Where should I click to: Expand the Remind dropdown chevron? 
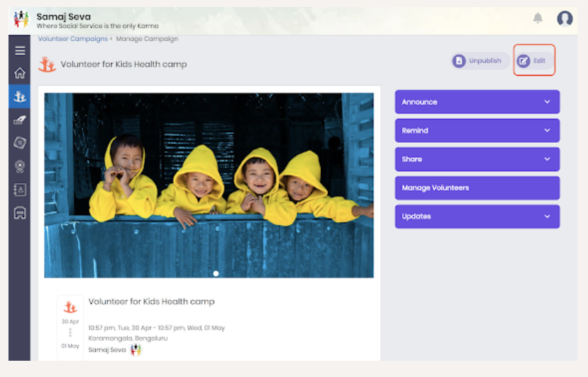click(x=547, y=130)
